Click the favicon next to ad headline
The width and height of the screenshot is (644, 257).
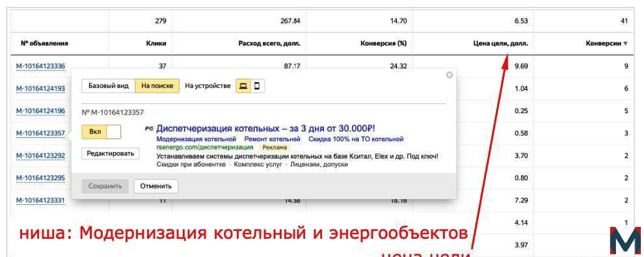tap(149, 129)
